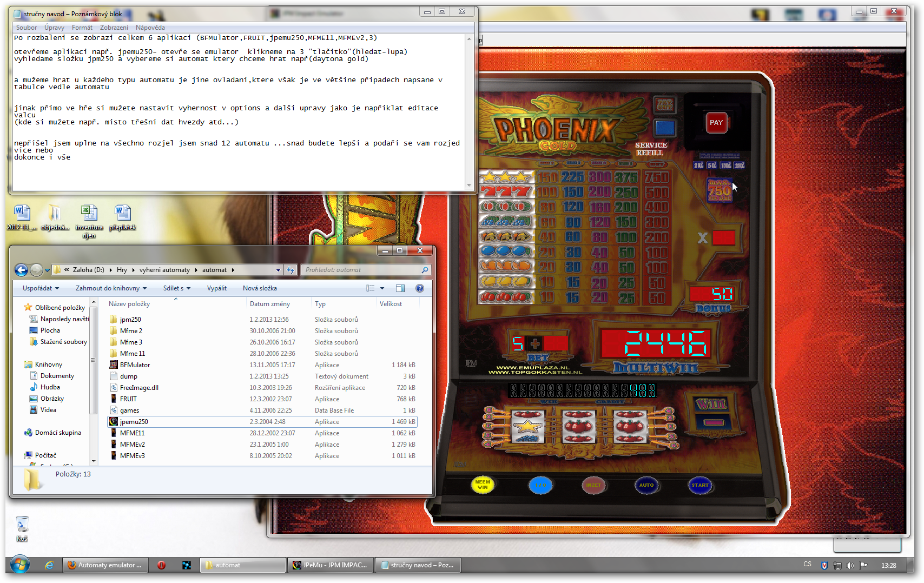Click the Explorer back arrow button
Image resolution: width=924 pixels, height=583 pixels.
pyautogui.click(x=21, y=270)
